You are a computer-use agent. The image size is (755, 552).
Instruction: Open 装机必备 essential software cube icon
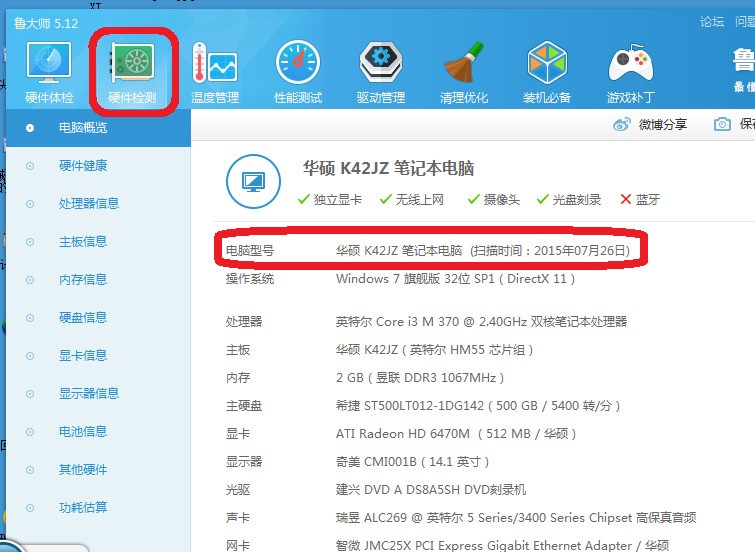pos(547,72)
